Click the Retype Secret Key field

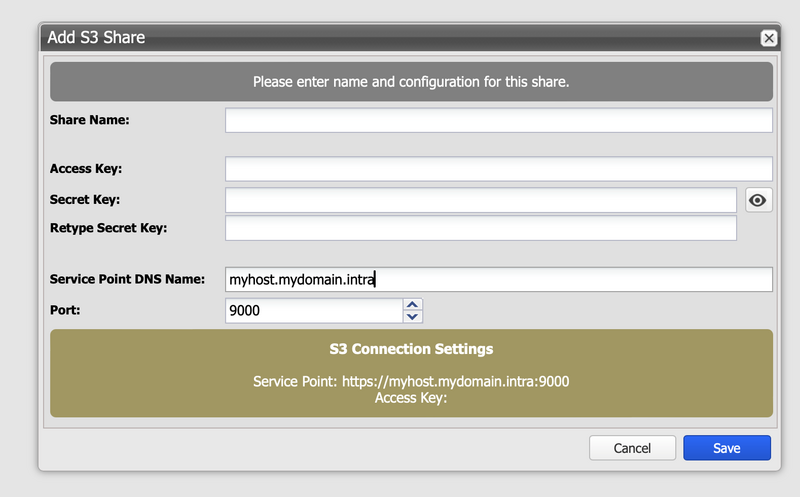pos(480,228)
